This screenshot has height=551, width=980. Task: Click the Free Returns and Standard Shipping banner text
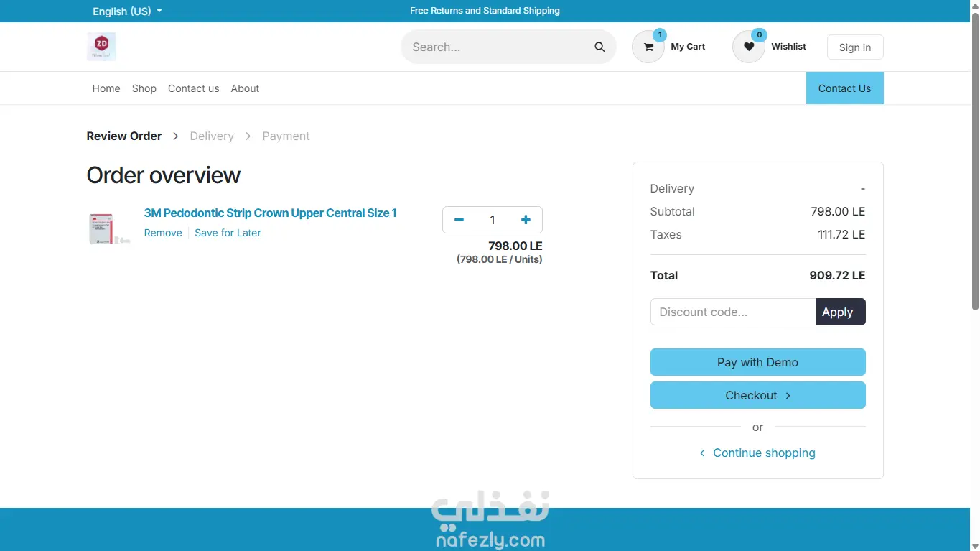pos(485,11)
